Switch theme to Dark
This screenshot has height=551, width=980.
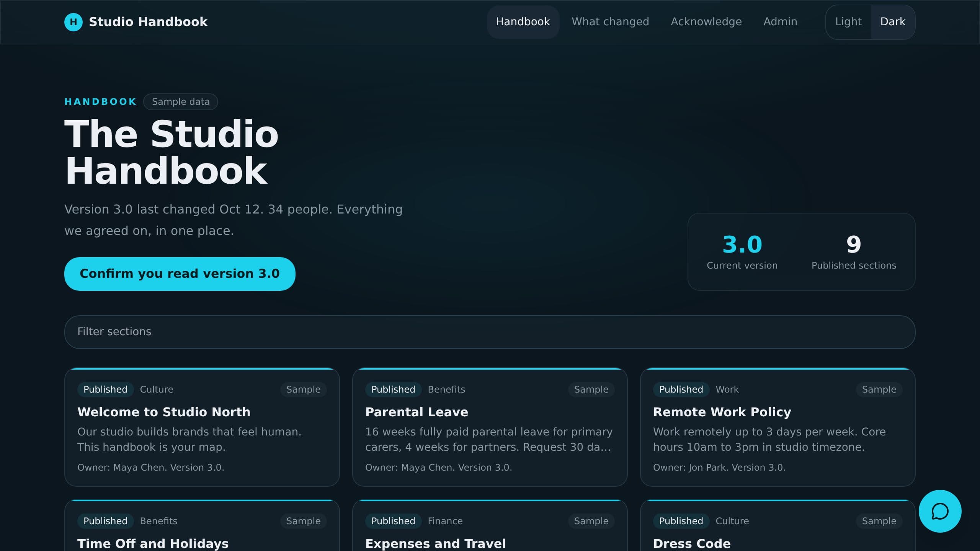tap(893, 22)
